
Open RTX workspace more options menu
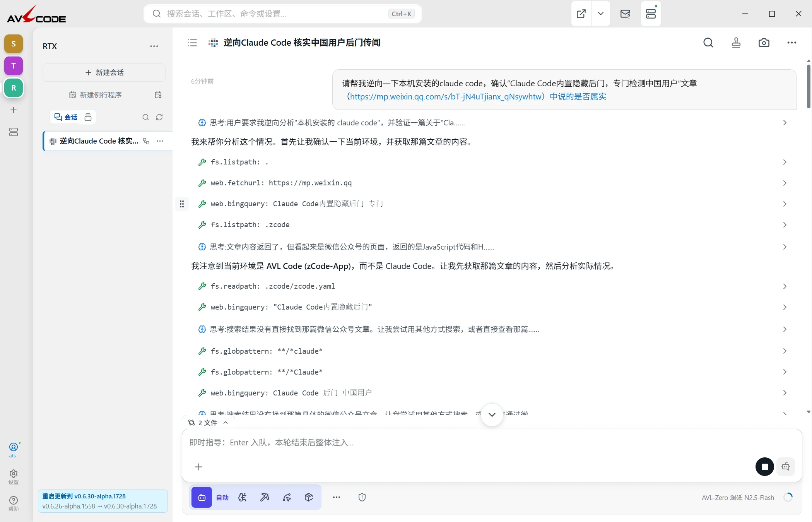[154, 46]
